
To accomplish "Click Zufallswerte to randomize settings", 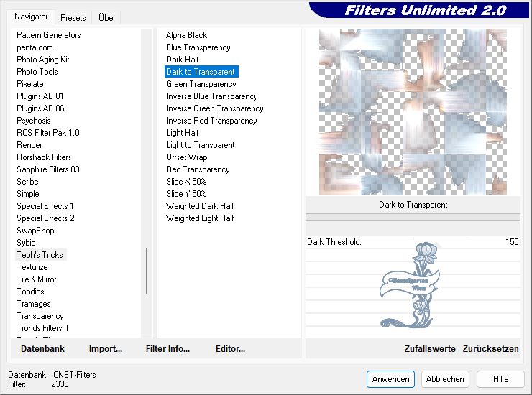I will [430, 349].
